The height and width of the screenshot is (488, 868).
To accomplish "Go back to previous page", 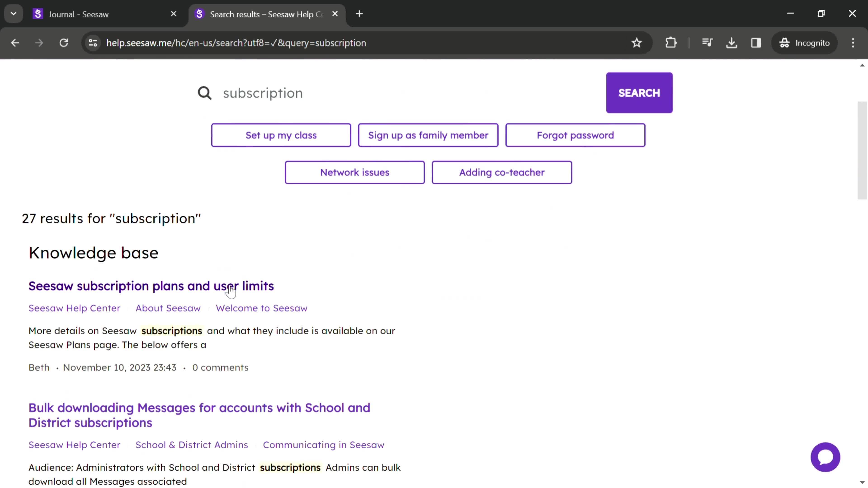I will tap(15, 43).
